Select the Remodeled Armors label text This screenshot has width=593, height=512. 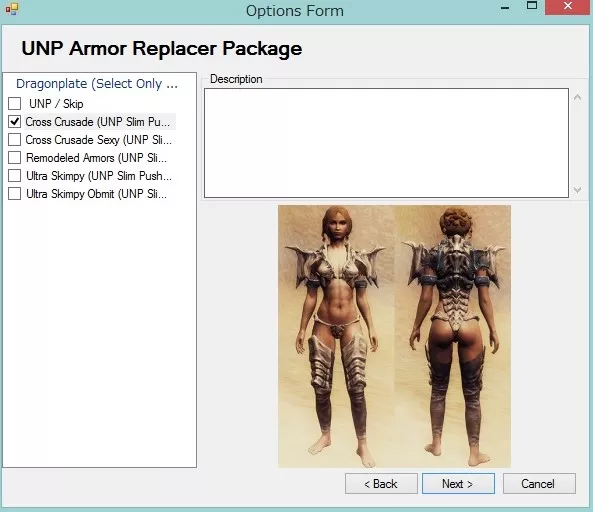pos(96,158)
